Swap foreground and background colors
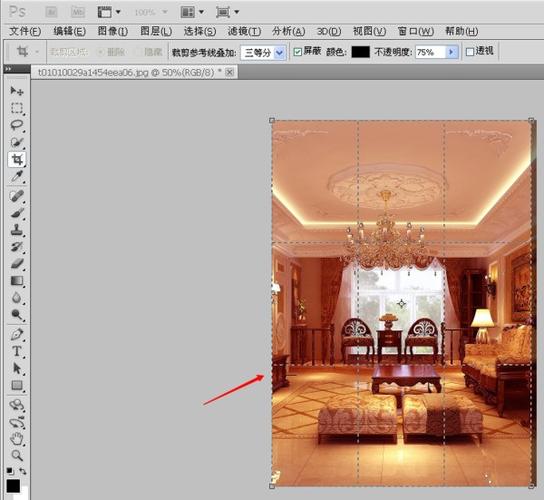The height and width of the screenshot is (500, 544). (x=23, y=471)
